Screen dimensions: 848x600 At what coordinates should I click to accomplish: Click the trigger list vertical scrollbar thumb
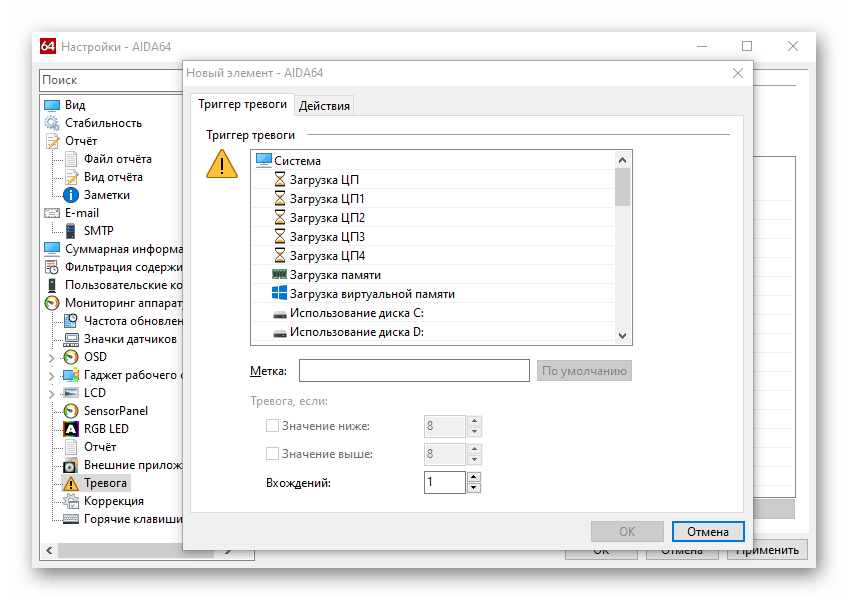pyautogui.click(x=622, y=187)
